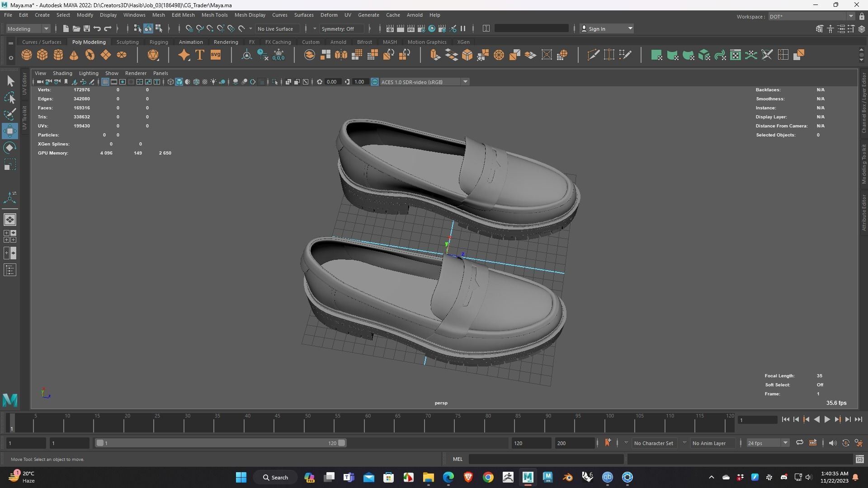
Task: Expand the Sign In dropdown
Action: (x=606, y=28)
